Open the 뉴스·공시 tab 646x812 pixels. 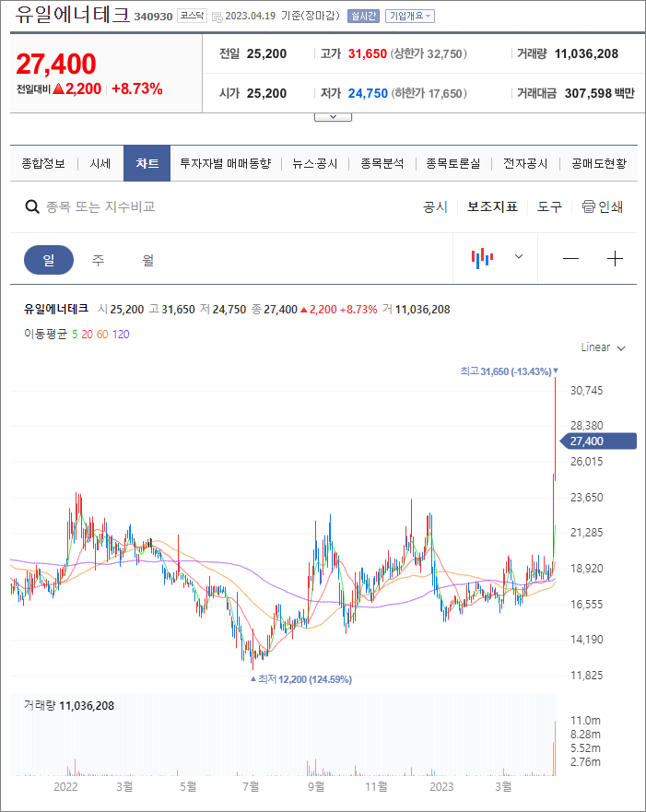(x=315, y=164)
